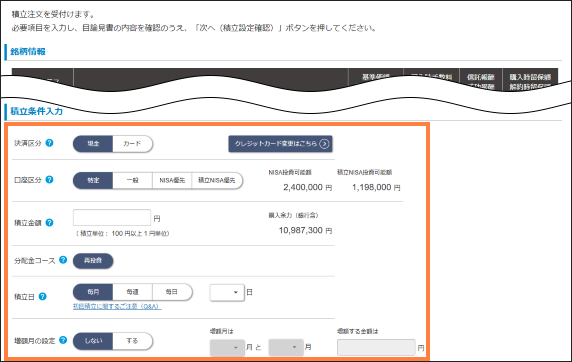Open help icon next to 積立金額
Viewport: 572px width, 362px height.
coord(49,222)
